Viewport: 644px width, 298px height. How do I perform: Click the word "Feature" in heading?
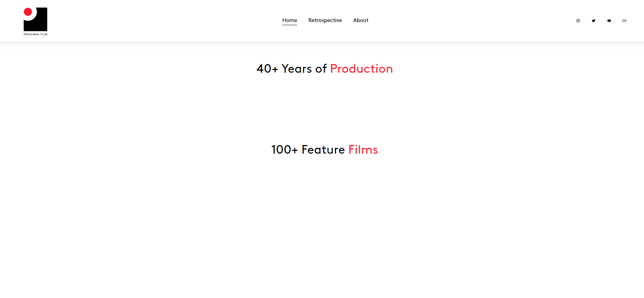point(323,150)
